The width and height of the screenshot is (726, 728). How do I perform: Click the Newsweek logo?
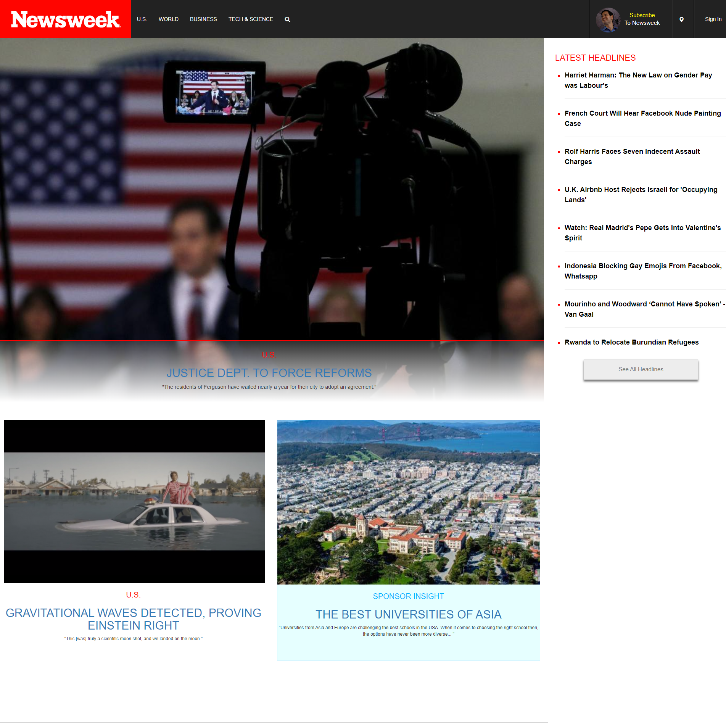pyautogui.click(x=65, y=19)
